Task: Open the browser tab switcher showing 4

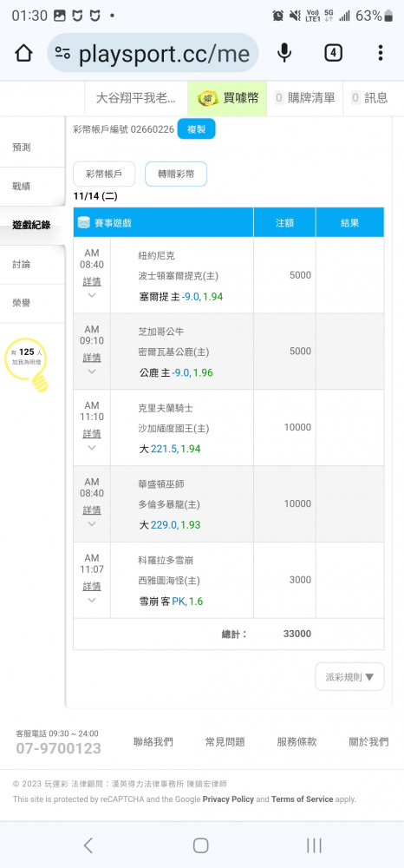Action: 333,53
